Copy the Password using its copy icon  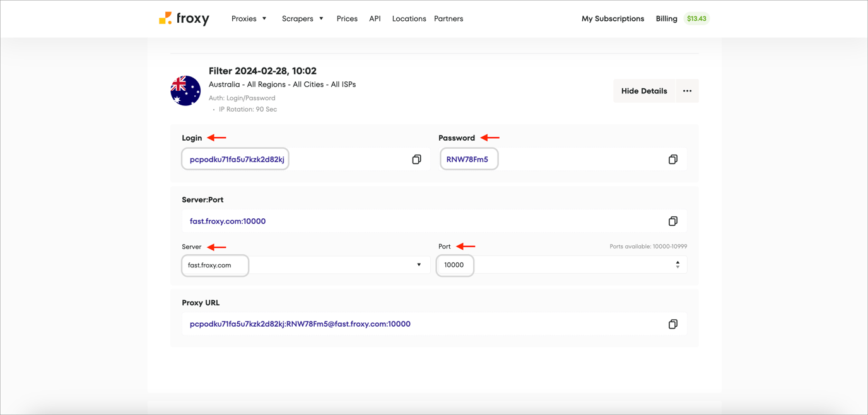673,159
